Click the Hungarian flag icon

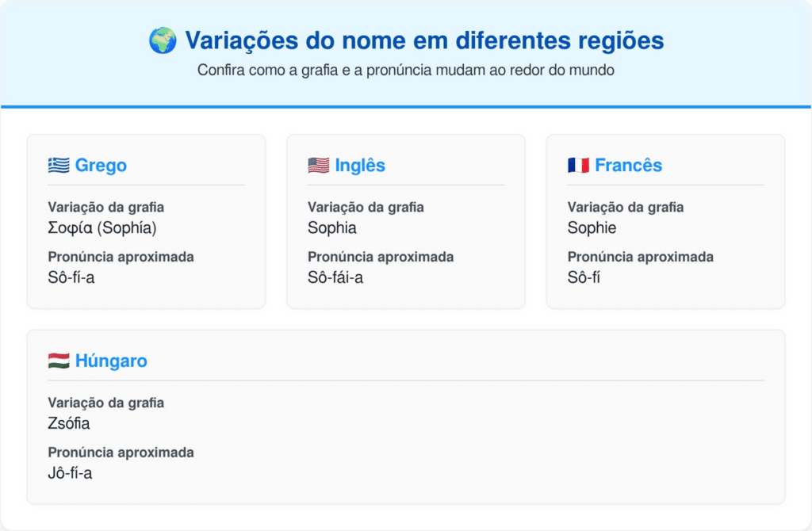click(x=58, y=361)
